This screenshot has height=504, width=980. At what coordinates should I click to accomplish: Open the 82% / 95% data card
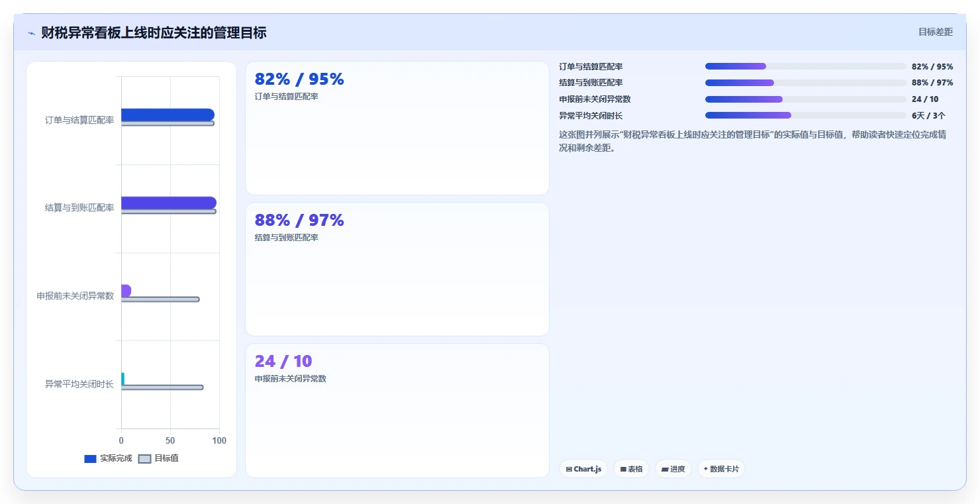coord(397,128)
